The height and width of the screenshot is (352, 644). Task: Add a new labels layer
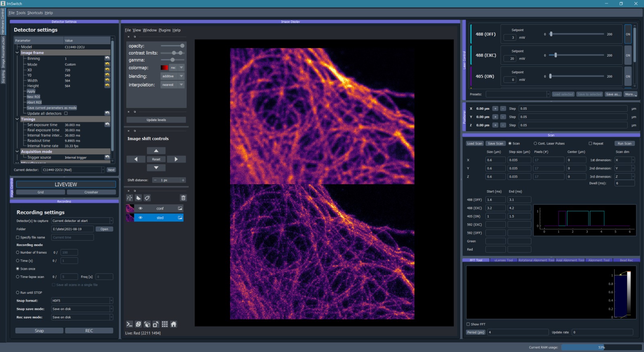[x=147, y=198]
